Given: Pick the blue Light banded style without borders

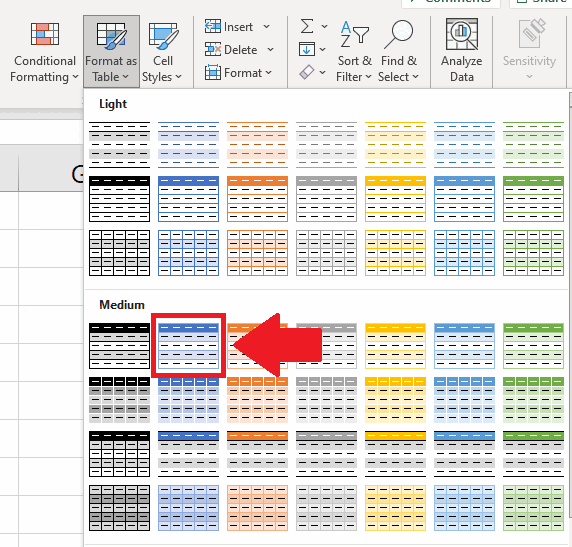Looking at the screenshot, I should pos(188,145).
